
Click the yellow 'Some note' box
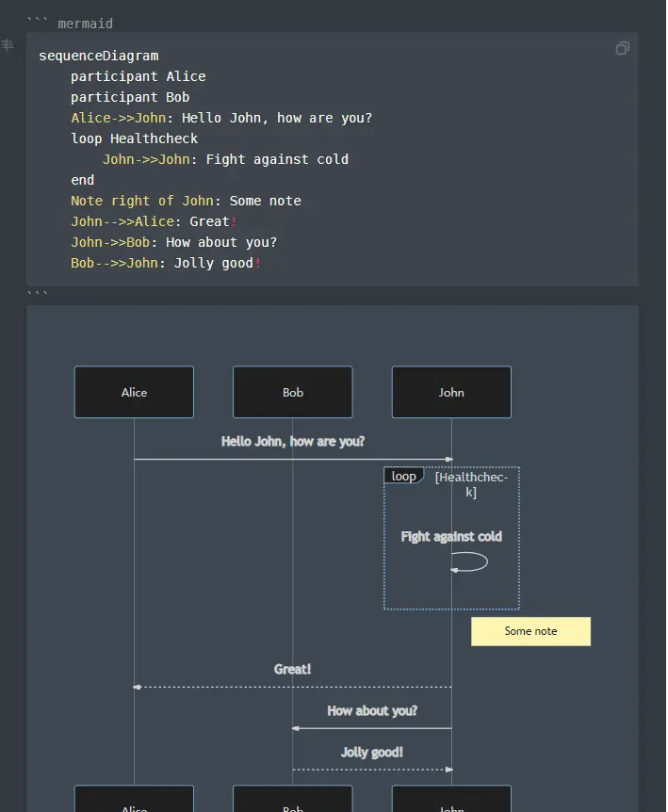pyautogui.click(x=530, y=631)
